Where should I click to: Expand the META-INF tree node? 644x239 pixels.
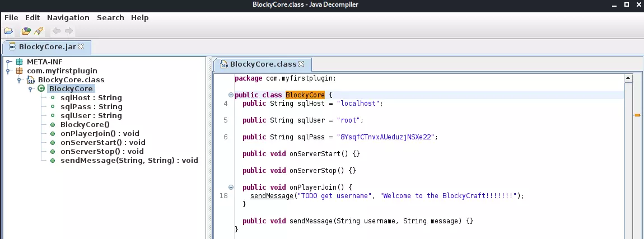[x=8, y=62]
